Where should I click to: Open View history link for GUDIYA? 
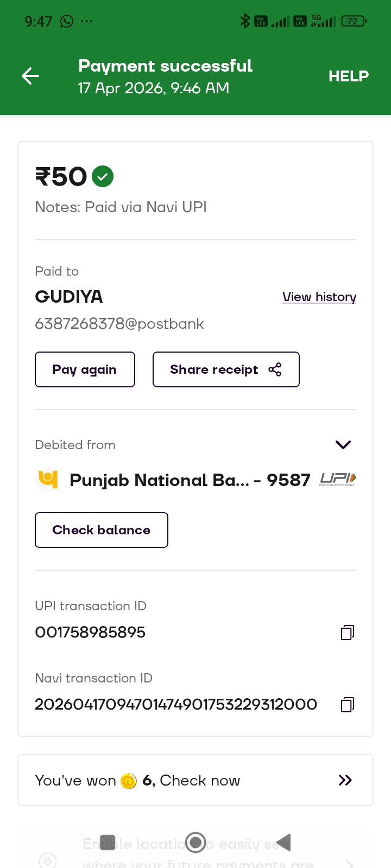(x=319, y=297)
